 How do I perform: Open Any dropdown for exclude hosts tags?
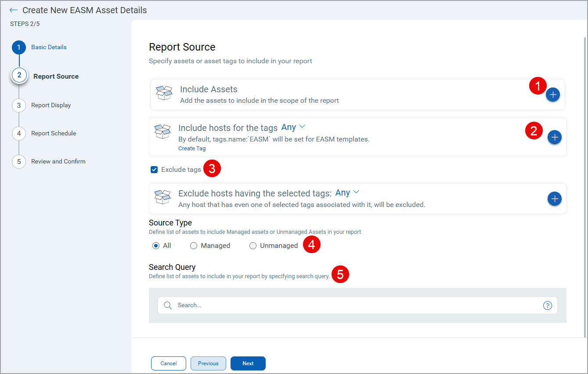(347, 192)
